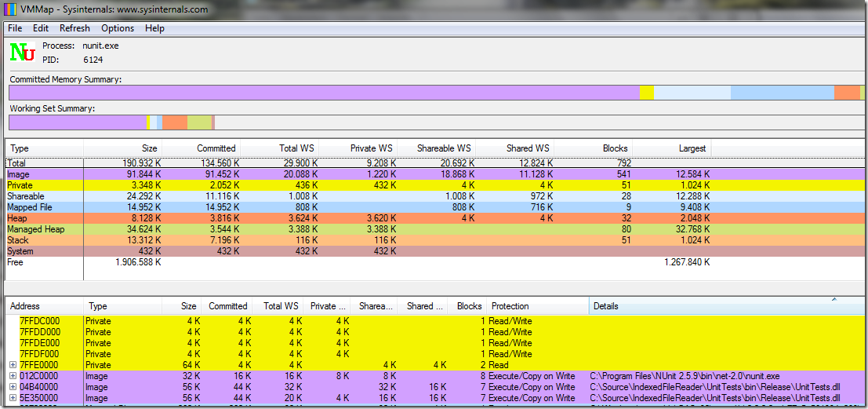This screenshot has height=409, width=868.
Task: Expand the 012C0000 Image row
Action: pyautogui.click(x=13, y=376)
